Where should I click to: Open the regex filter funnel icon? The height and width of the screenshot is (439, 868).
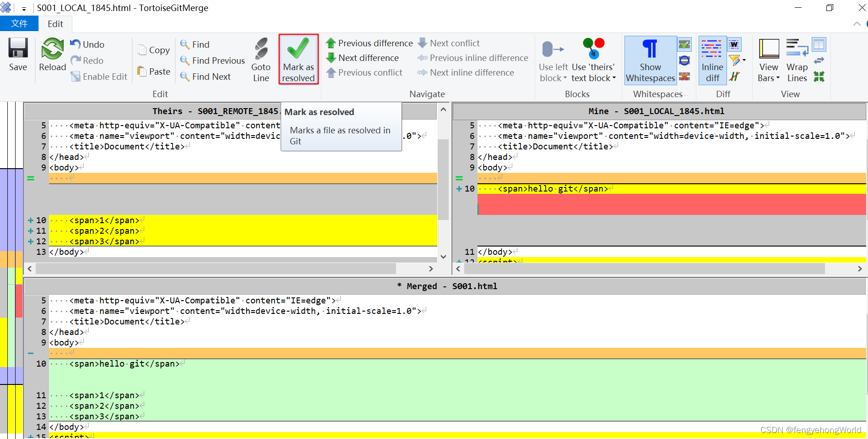tap(734, 60)
